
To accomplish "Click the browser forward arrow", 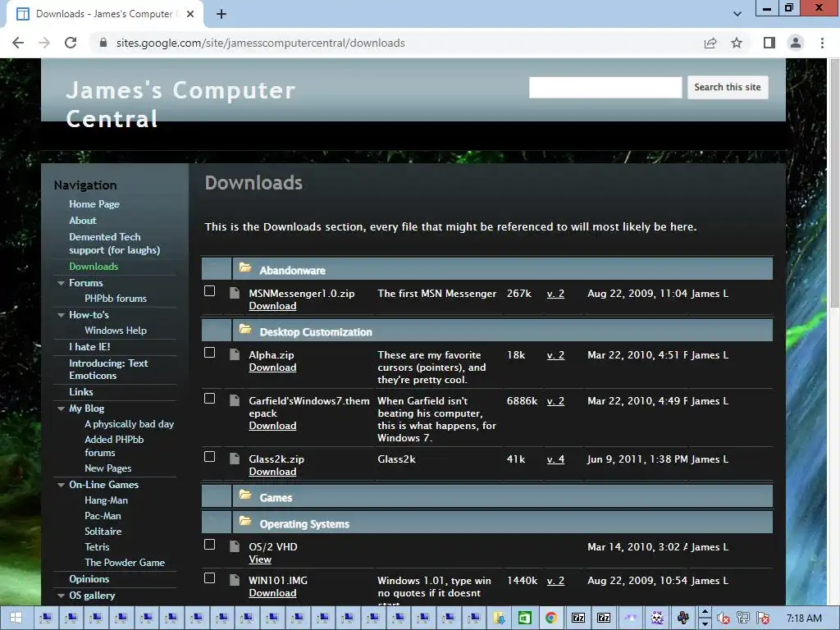I will click(x=44, y=43).
